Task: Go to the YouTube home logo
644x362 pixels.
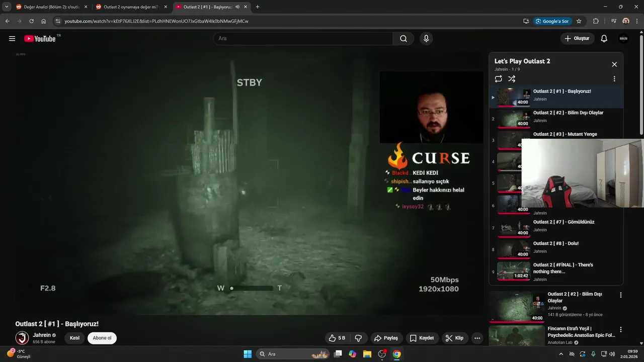Action: click(x=40, y=39)
